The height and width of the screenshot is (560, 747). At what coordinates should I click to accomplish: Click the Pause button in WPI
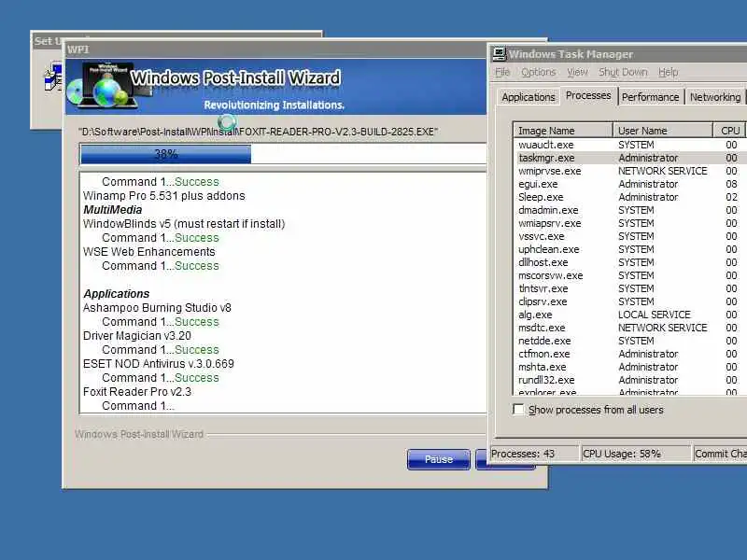pyautogui.click(x=439, y=459)
